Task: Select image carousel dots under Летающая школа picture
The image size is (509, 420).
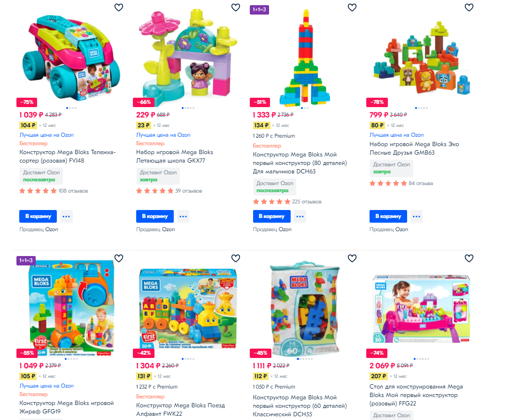Action: (188, 108)
